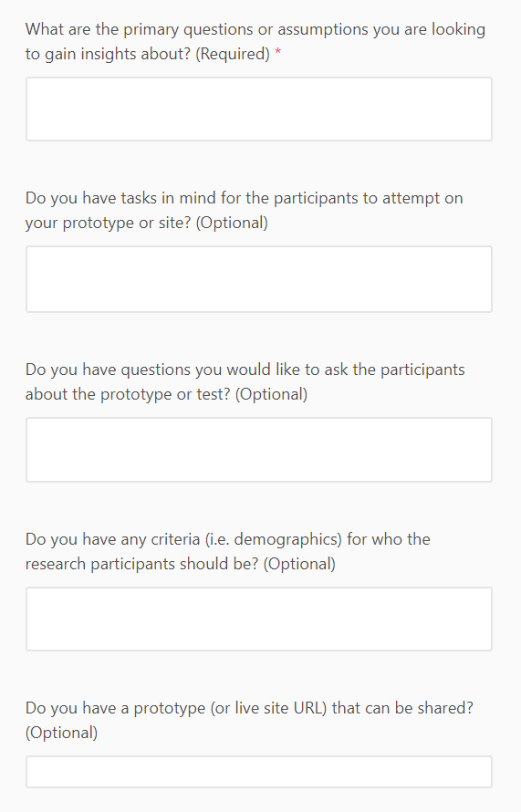Image resolution: width=521 pixels, height=812 pixels.
Task: Click the 'research participants should be?' label line
Action: (x=141, y=564)
